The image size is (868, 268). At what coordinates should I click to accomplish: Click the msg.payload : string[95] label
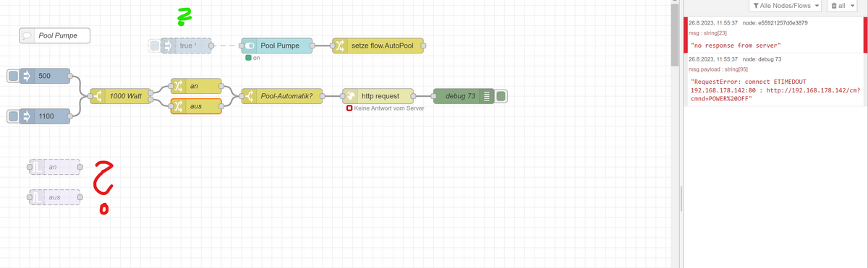[x=719, y=69]
